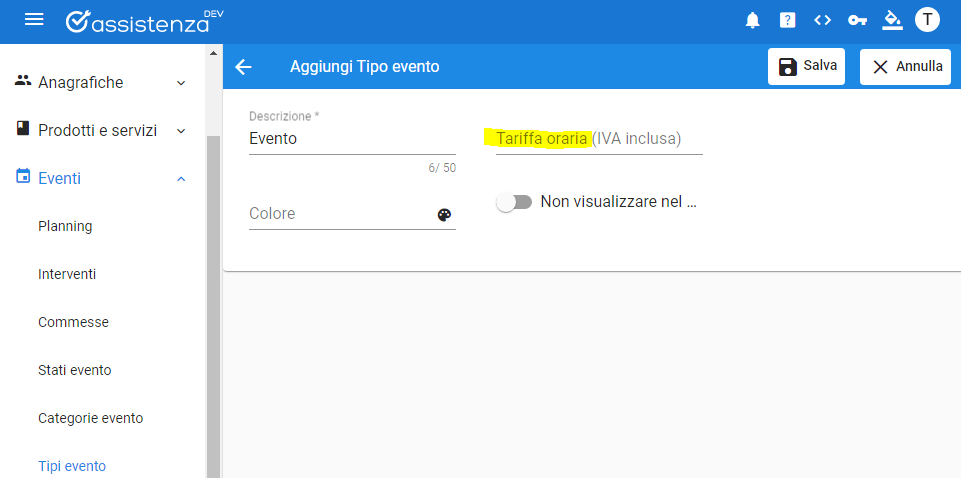The height and width of the screenshot is (478, 961).
Task: Expand Prodotti e servizi section
Action: coord(101,131)
